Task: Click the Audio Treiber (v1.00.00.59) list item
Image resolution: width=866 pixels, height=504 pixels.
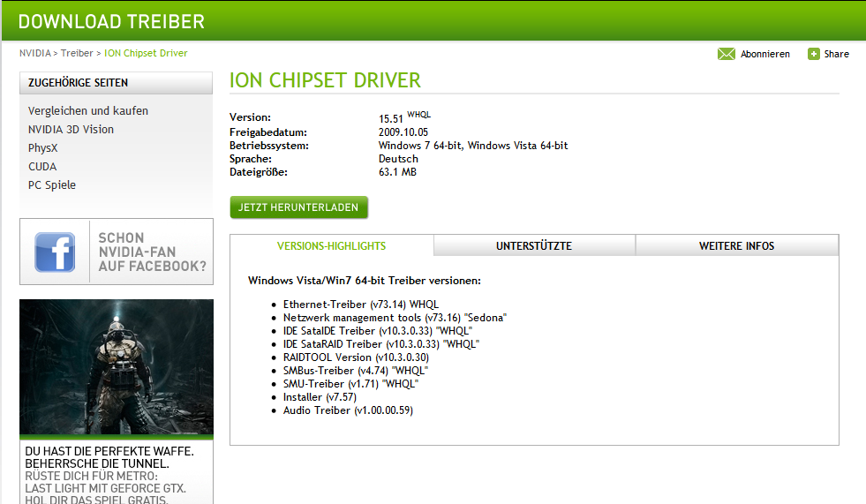Action: tap(348, 410)
